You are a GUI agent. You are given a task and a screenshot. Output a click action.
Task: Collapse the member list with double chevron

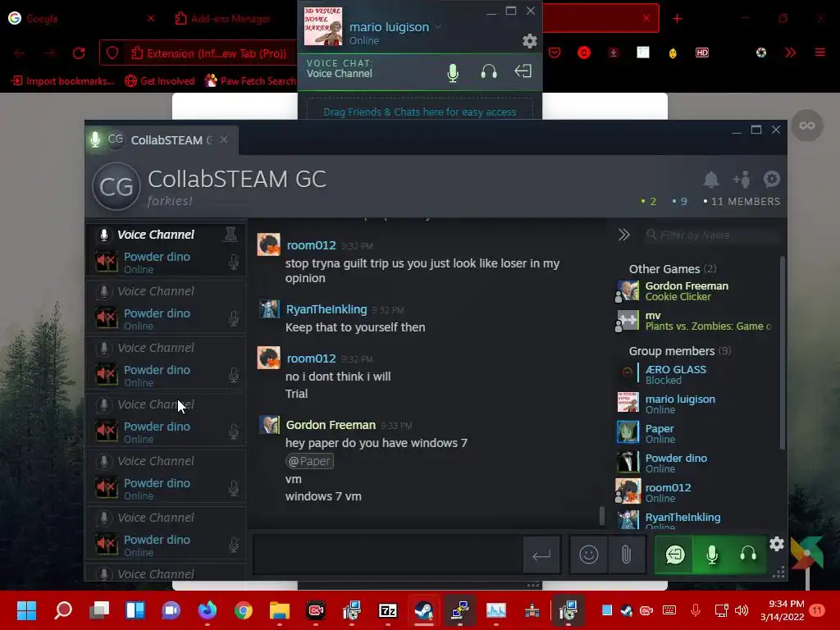623,235
